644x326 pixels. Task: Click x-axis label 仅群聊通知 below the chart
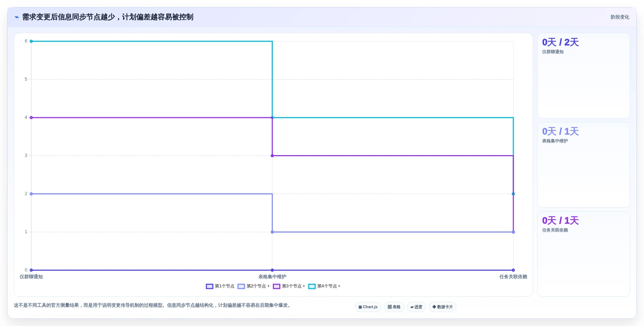(x=31, y=277)
